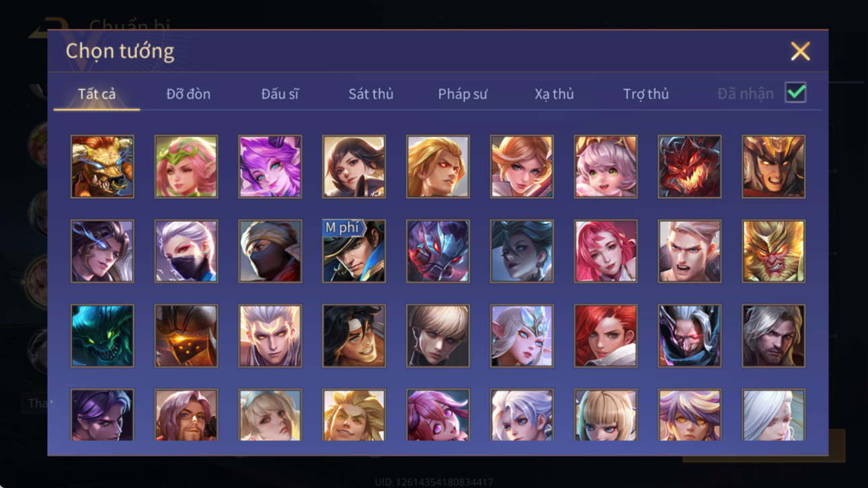Select the red-haired woman in third row

click(x=605, y=336)
